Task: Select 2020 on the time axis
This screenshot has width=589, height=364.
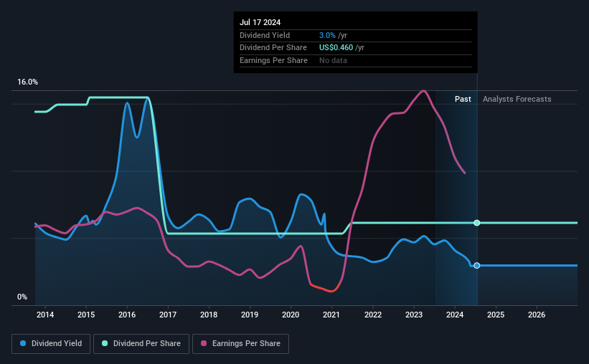Action: click(x=291, y=315)
